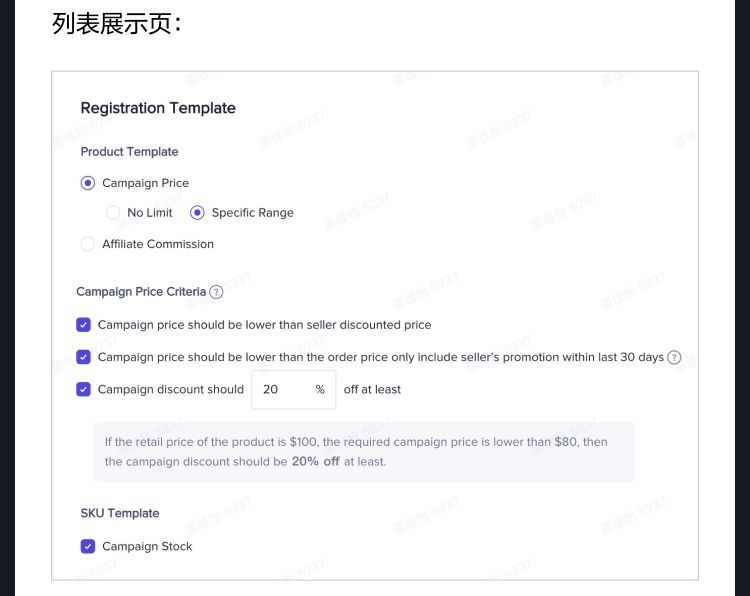The width and height of the screenshot is (750, 596).
Task: Click the Affiliate Commission label
Action: [158, 244]
